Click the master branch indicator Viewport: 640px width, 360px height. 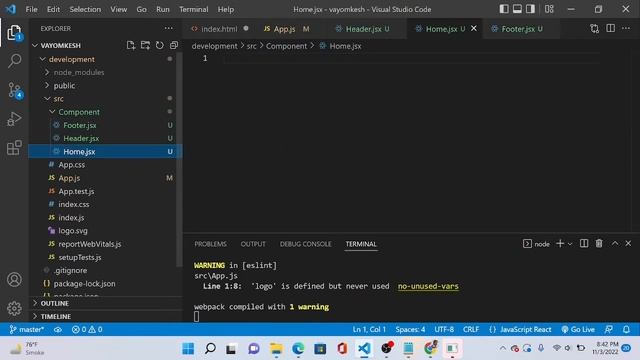(x=27, y=329)
